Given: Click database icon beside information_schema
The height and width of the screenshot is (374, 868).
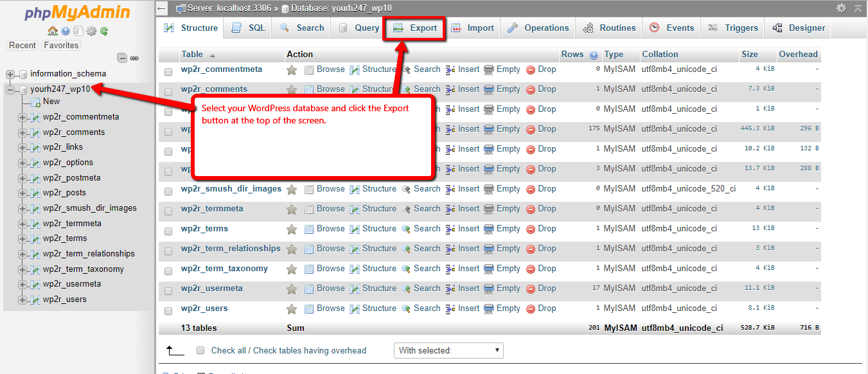Looking at the screenshot, I should 23,74.
